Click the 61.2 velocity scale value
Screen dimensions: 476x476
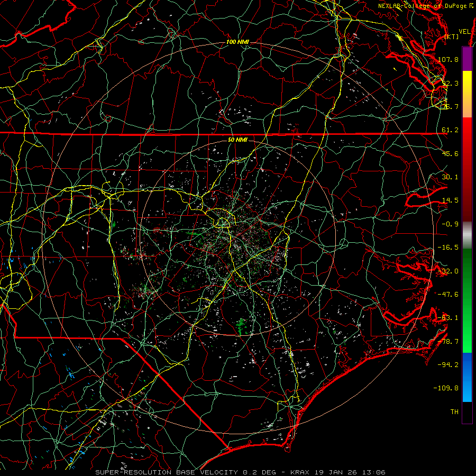click(450, 130)
